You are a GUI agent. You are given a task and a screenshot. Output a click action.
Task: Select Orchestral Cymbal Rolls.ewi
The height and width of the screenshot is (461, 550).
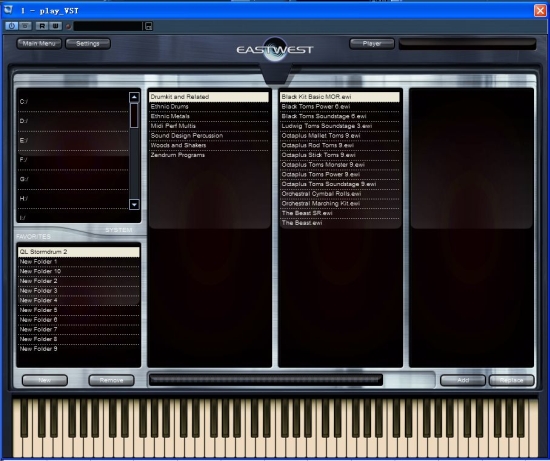tap(340, 194)
